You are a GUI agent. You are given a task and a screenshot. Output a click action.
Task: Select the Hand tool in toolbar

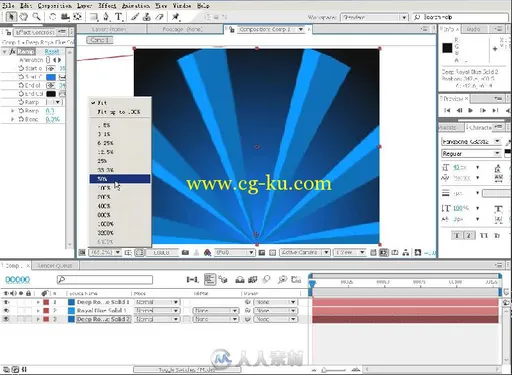(24, 16)
